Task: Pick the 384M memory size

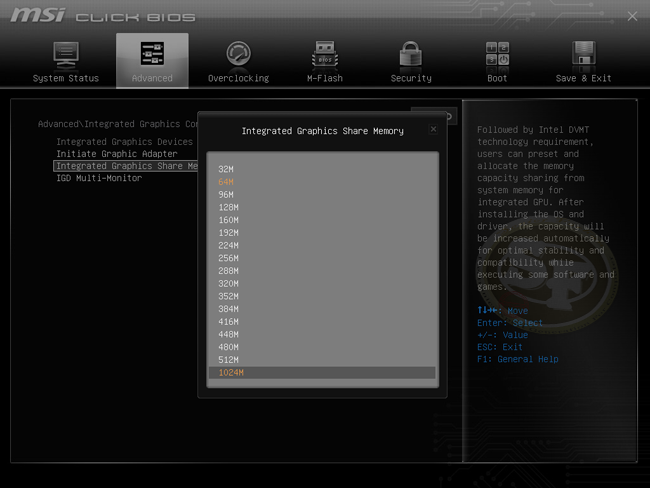Action: 322,309
